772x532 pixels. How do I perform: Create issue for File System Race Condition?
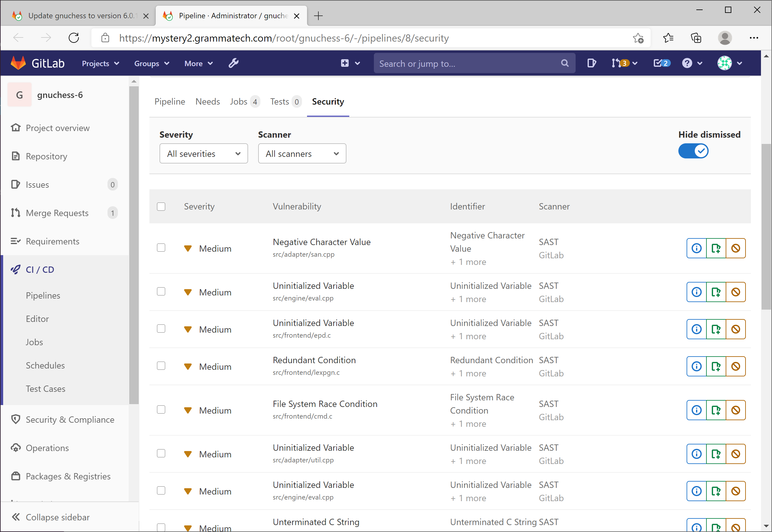(716, 410)
